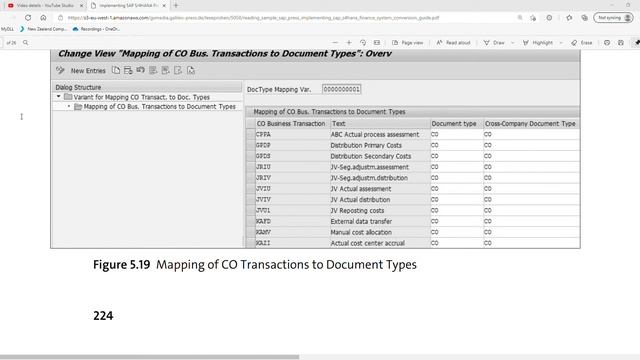Start Read aloud for the PDF

pyautogui.click(x=453, y=42)
